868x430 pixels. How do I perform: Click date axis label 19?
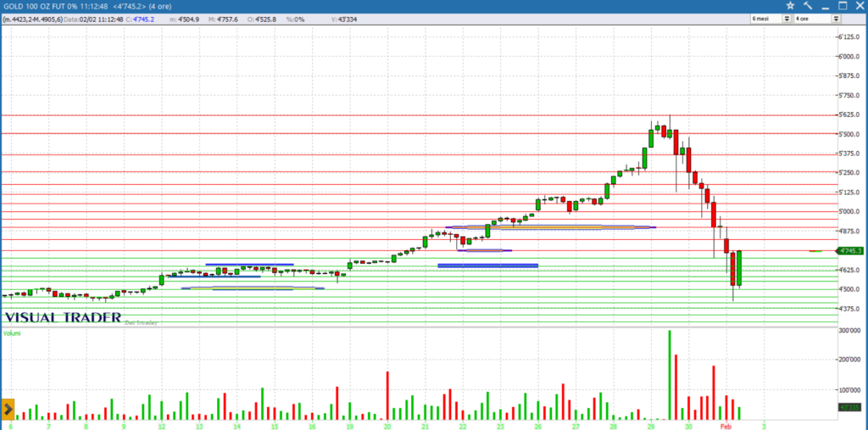349,426
